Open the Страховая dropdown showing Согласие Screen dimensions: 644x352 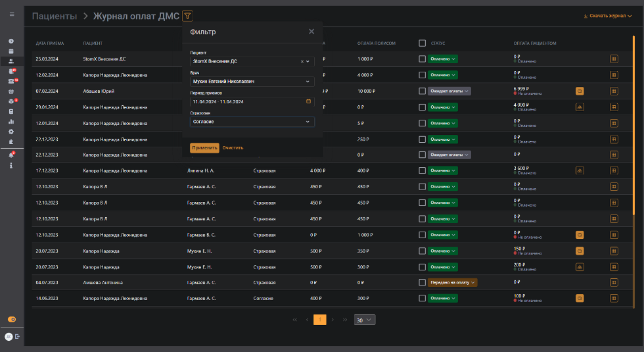pyautogui.click(x=252, y=122)
